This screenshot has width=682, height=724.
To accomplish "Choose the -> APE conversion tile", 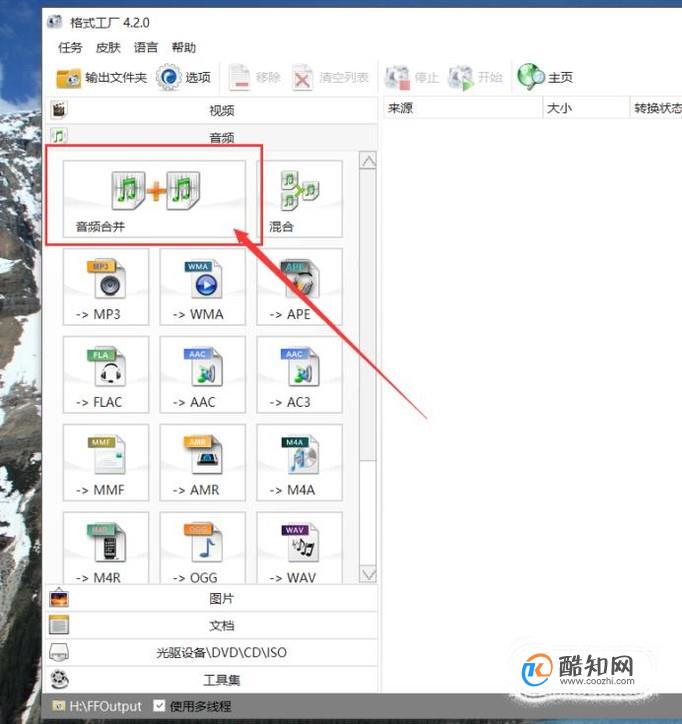I will point(300,287).
